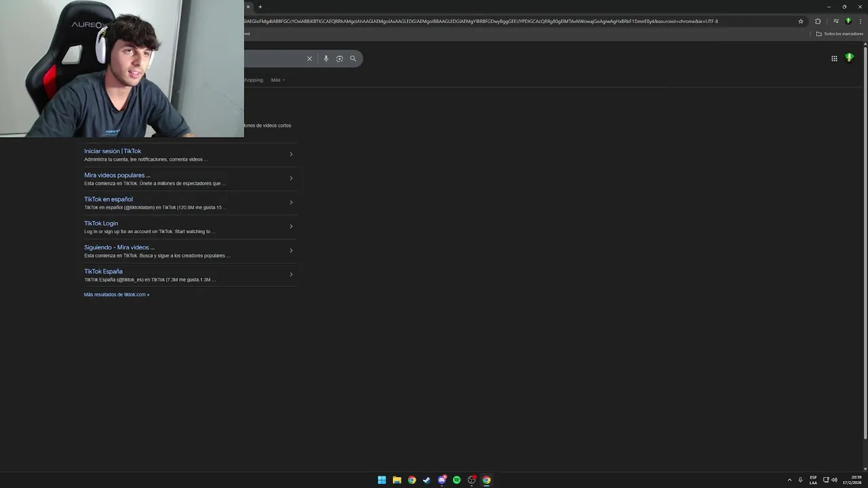Open the tray microphone indicator
The width and height of the screenshot is (868, 488).
(801, 480)
